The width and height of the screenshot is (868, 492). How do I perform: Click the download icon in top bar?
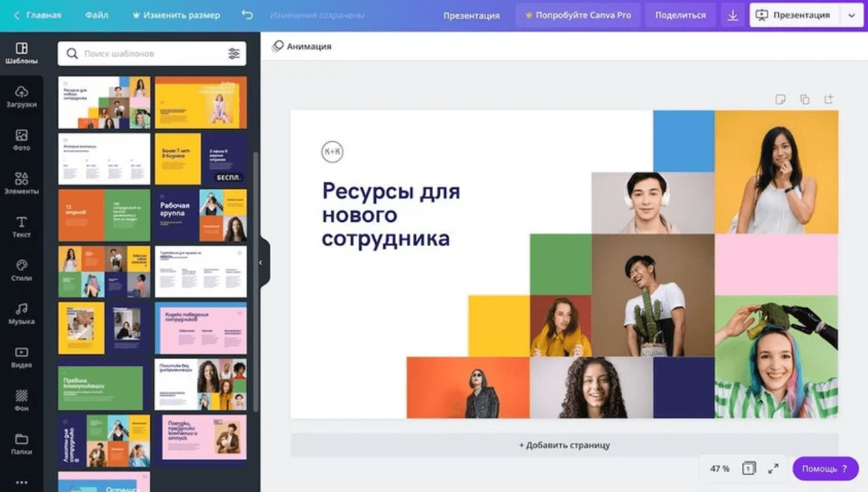(x=732, y=15)
